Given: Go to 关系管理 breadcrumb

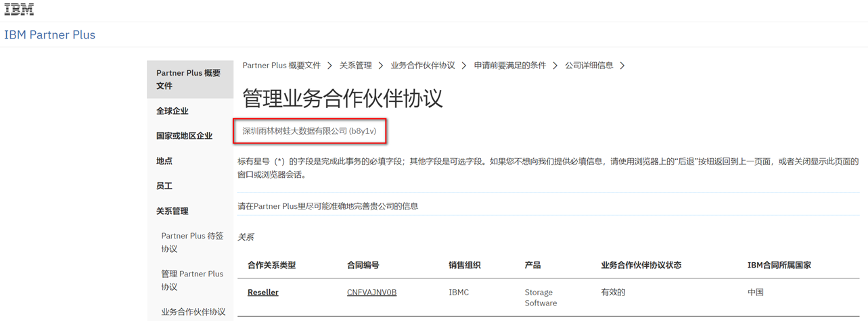Looking at the screenshot, I should pos(356,66).
